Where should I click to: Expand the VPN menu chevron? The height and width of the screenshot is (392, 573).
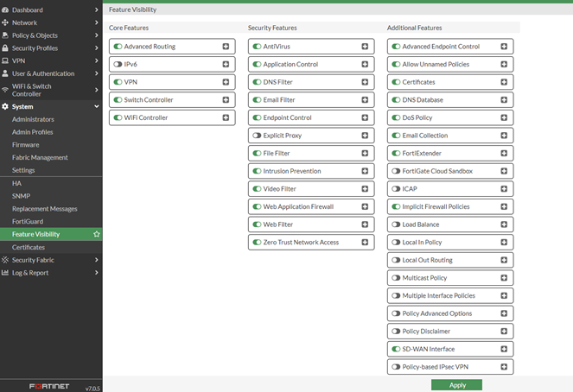point(97,60)
